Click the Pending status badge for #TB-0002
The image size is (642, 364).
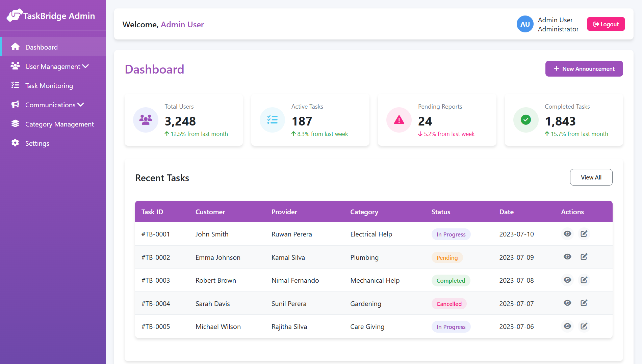click(x=447, y=257)
